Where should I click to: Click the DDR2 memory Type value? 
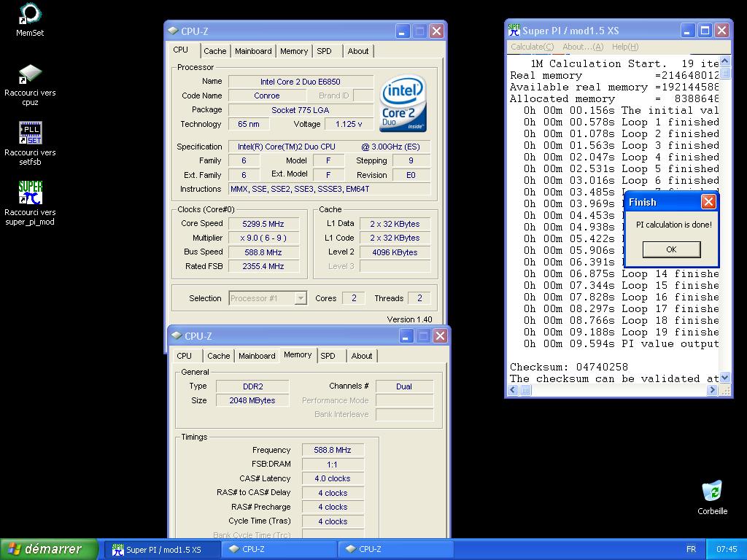tap(252, 386)
